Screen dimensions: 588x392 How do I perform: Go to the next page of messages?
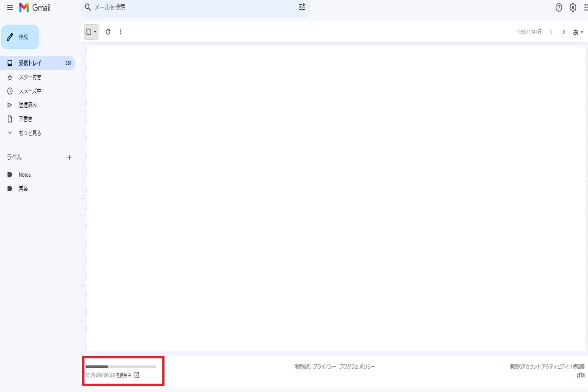pyautogui.click(x=563, y=32)
